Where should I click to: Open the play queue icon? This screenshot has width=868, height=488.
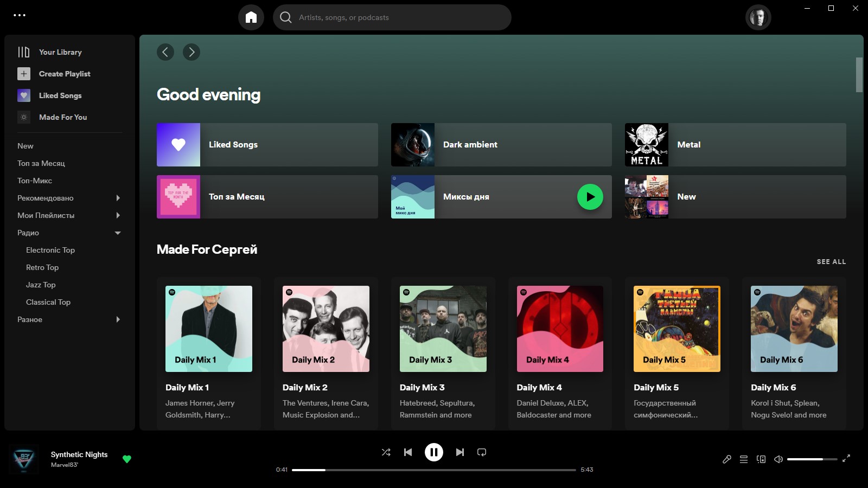click(744, 459)
